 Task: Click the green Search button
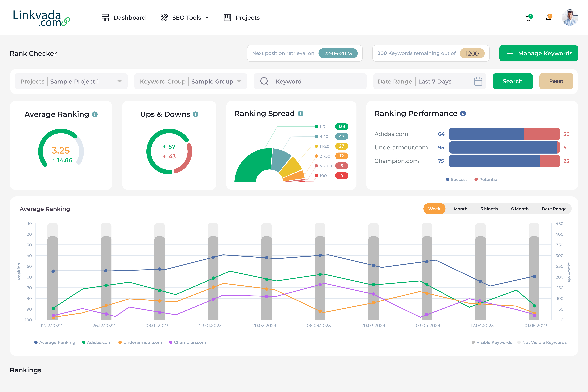pos(513,81)
